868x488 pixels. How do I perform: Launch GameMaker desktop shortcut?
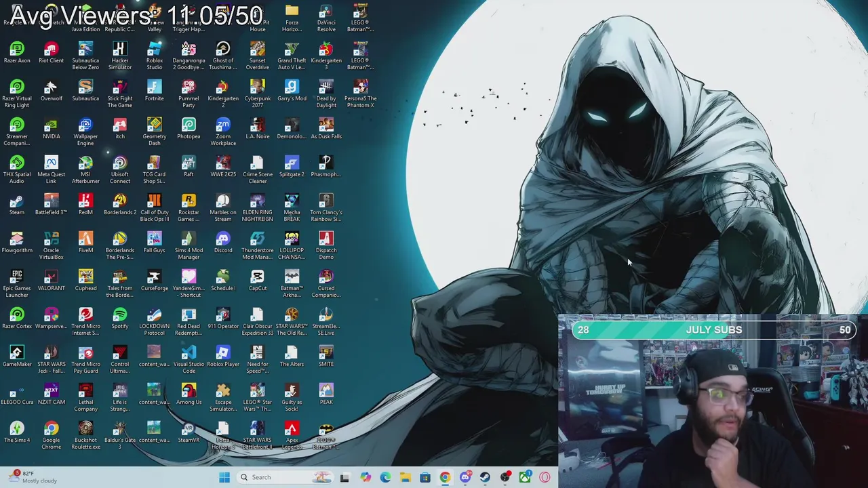[x=17, y=357]
